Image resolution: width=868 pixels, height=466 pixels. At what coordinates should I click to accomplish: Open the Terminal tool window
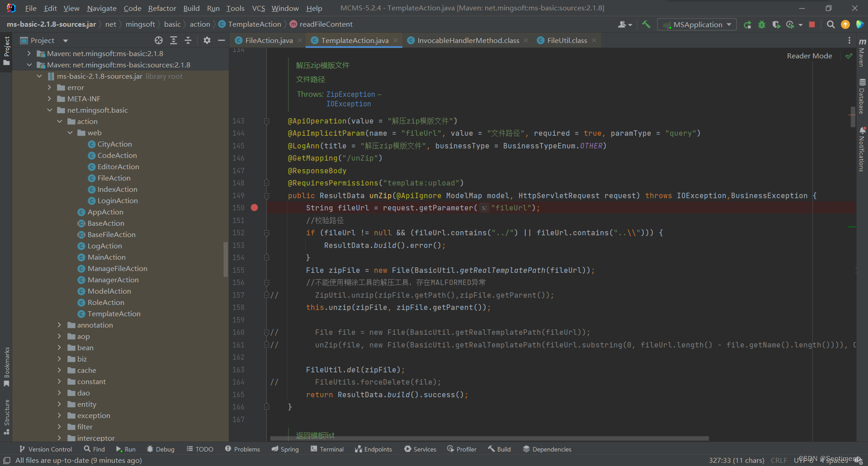327,449
